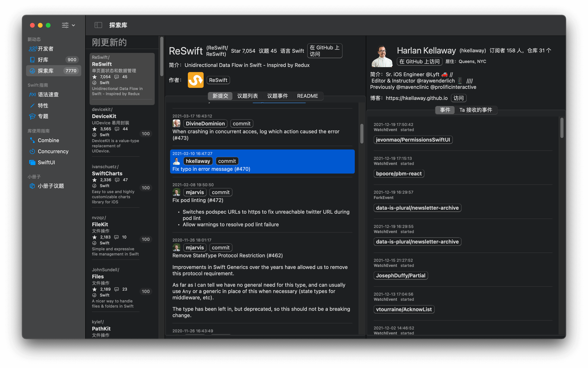The height and width of the screenshot is (368, 588).
Task: Open data-is-plural/newsletter-archive under ForkEvent
Action: coord(417,208)
